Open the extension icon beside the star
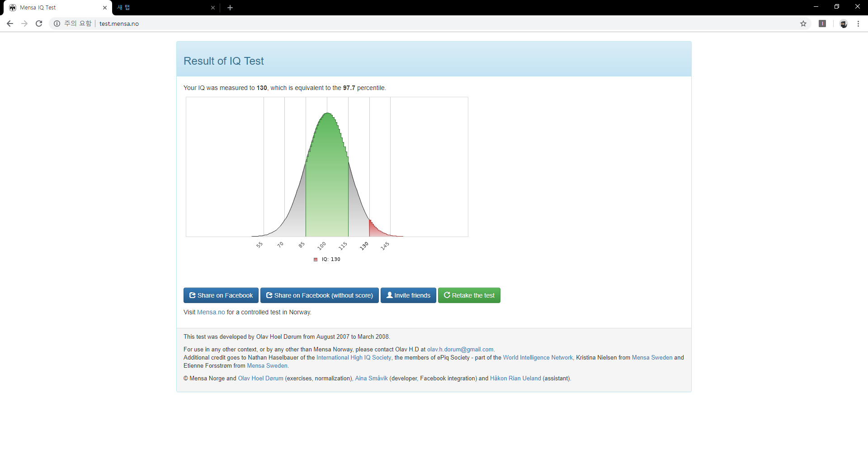This screenshot has width=868, height=469. 822,24
